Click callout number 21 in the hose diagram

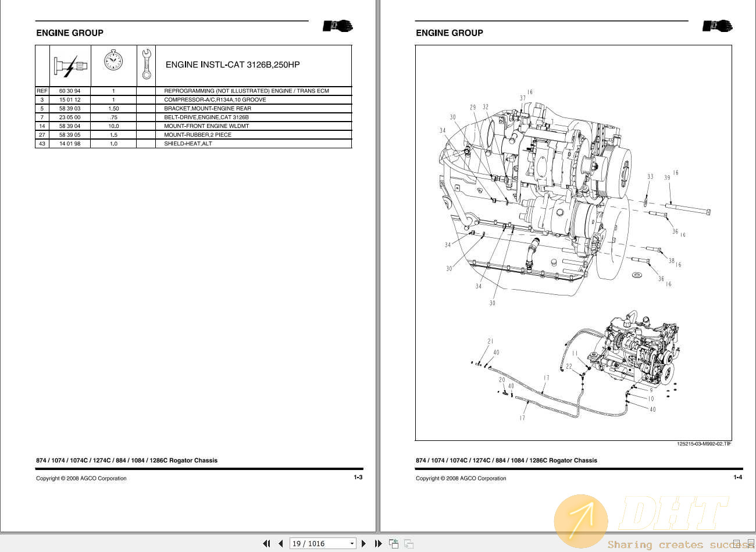490,341
